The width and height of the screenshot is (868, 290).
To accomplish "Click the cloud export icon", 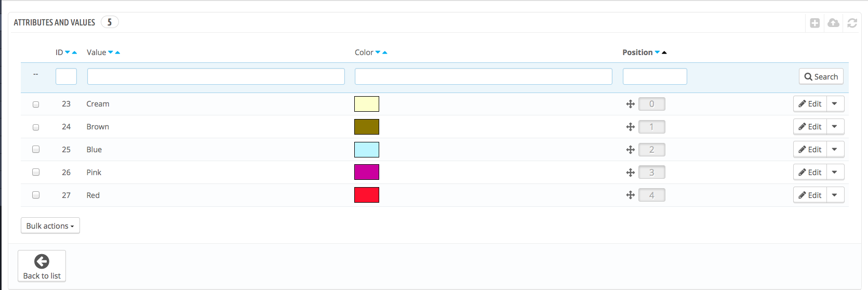I will click(833, 23).
